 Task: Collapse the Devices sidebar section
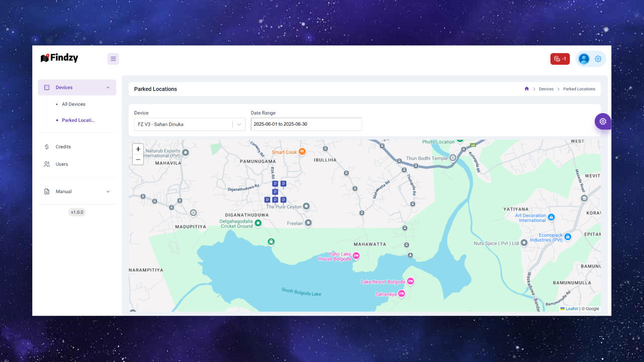108,87
